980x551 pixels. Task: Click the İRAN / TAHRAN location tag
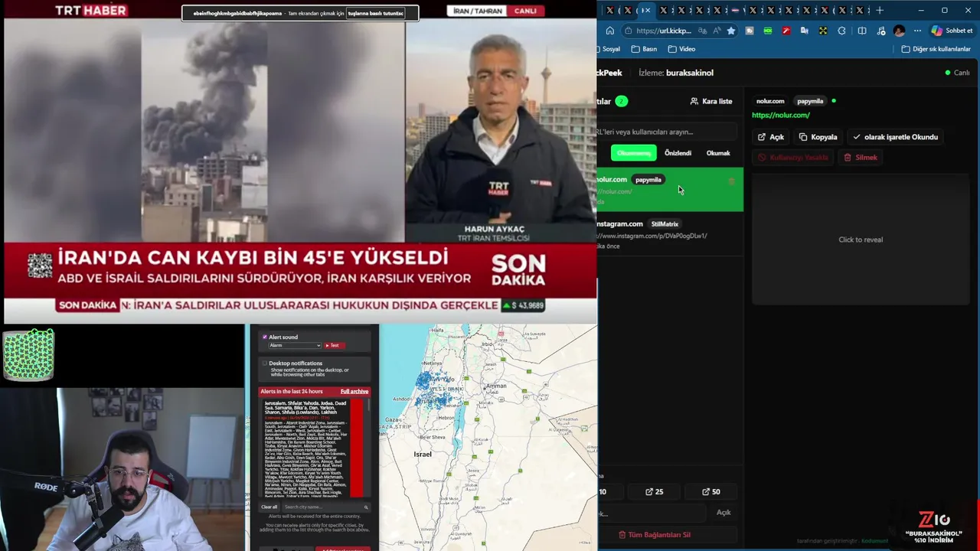[x=477, y=11]
